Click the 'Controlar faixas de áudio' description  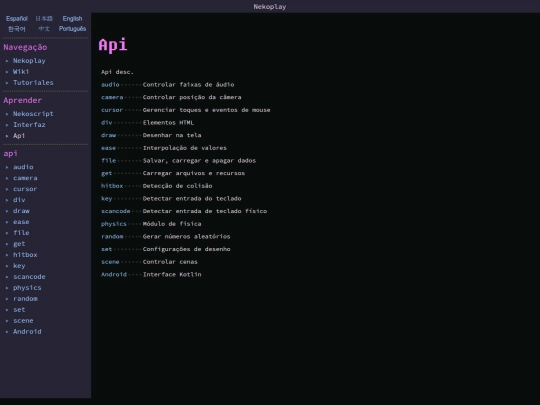(188, 85)
